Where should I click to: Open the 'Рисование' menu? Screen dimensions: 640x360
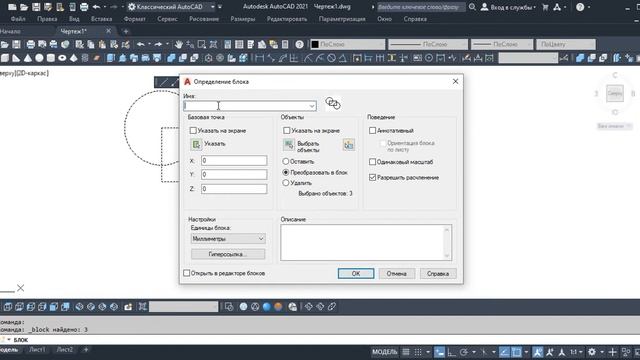coord(204,19)
